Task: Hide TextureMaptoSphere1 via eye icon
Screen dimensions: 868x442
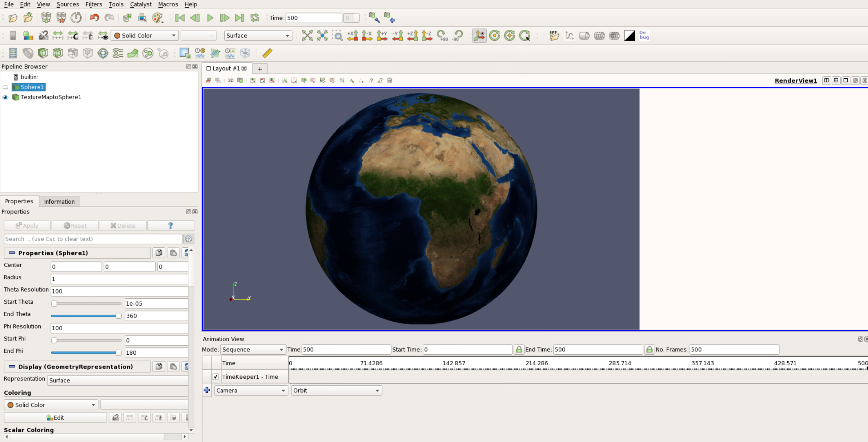Action: click(x=5, y=97)
